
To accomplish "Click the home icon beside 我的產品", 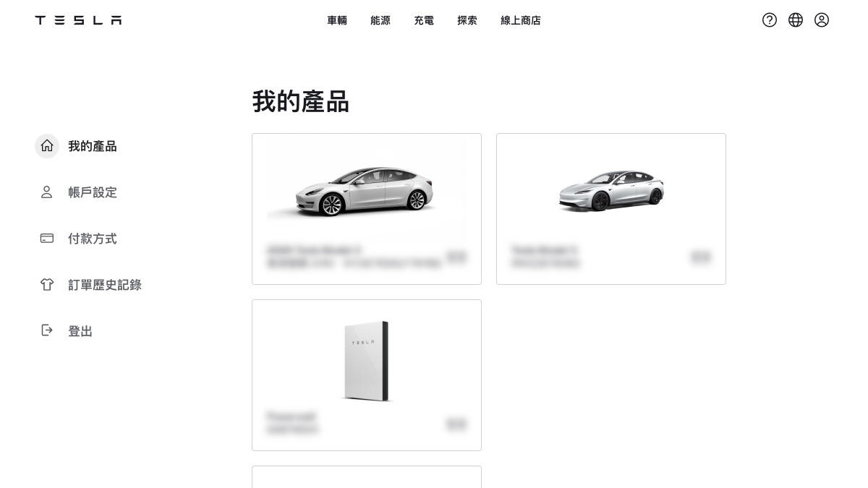I will (47, 146).
